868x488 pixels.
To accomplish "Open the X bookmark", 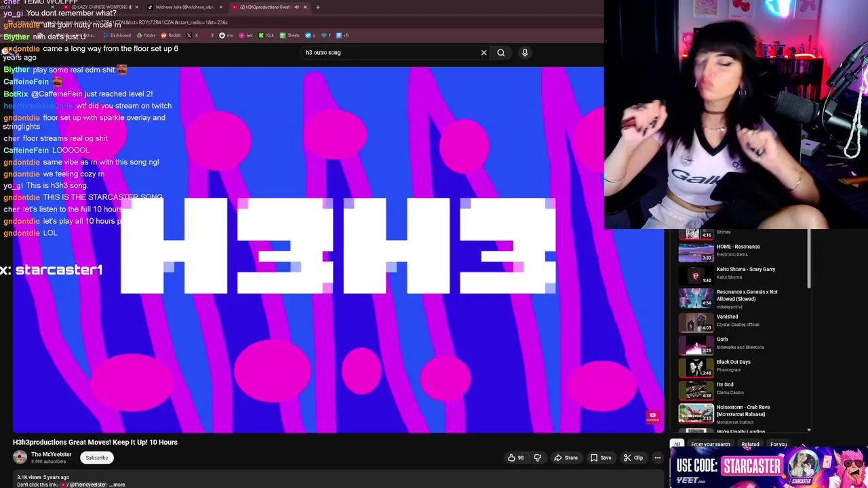I will tap(193, 35).
